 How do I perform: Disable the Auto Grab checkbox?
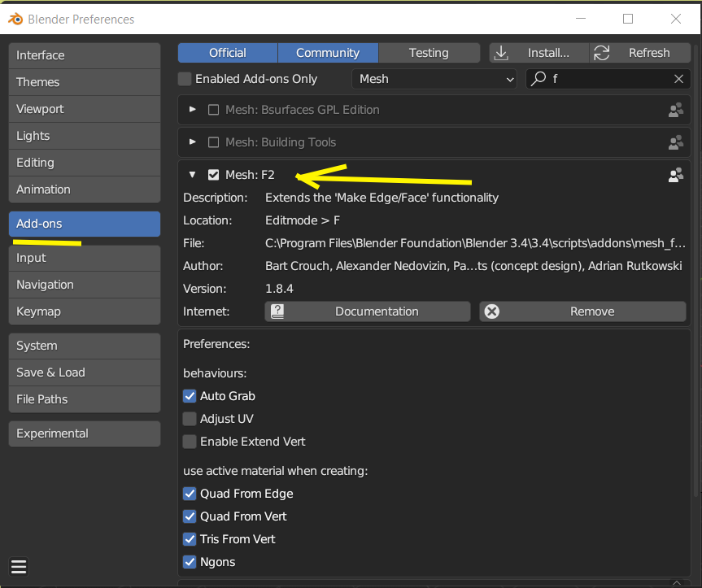190,396
